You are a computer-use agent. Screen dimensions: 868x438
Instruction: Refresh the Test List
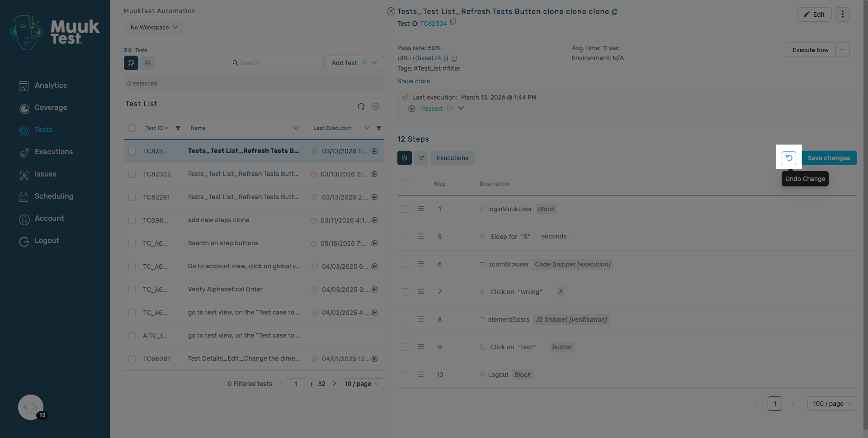tap(361, 106)
